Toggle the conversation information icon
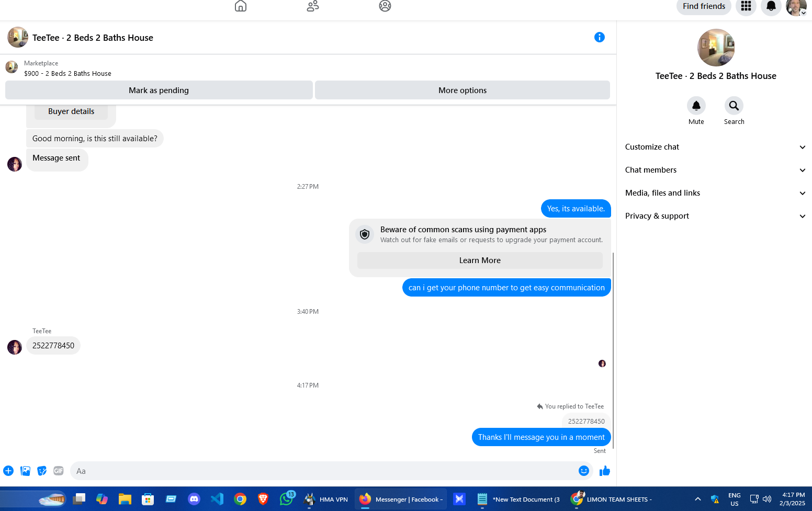Screen dimensions: 812x511 tap(600, 37)
